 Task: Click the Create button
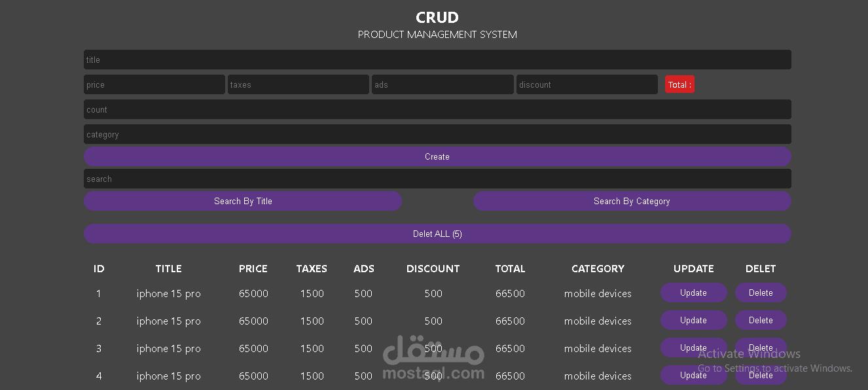pos(437,156)
